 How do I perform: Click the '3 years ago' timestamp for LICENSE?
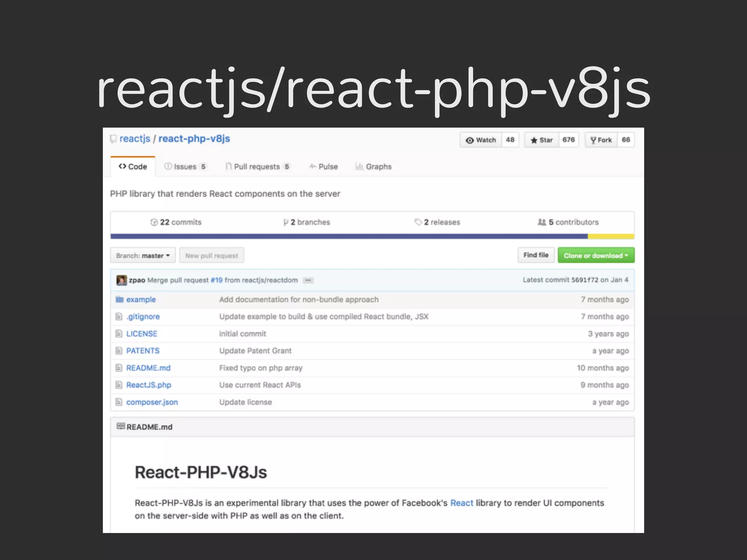point(608,334)
